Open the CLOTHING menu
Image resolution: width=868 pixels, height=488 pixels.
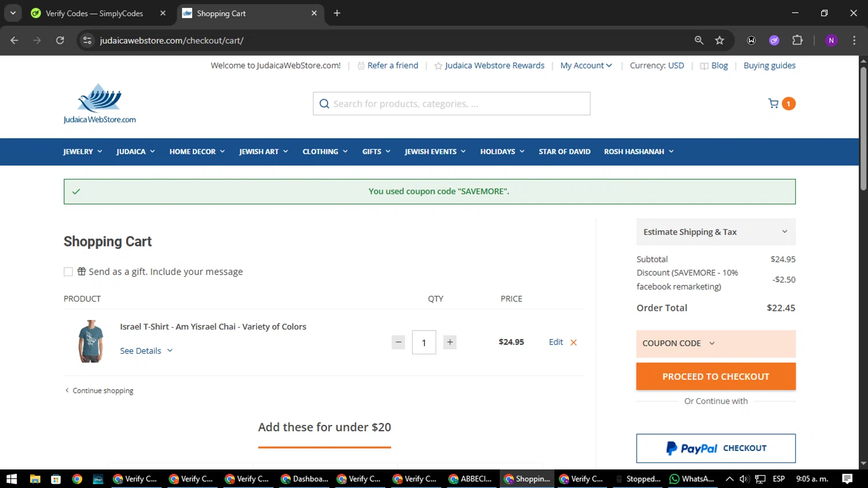pyautogui.click(x=325, y=152)
